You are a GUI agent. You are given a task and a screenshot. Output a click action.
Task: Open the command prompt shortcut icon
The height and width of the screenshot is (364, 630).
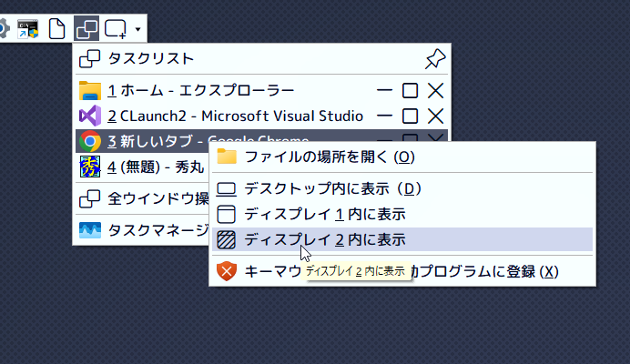[27, 28]
